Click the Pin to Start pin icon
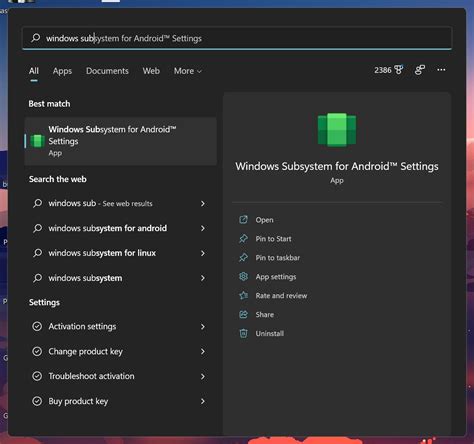Screen dimensions: 474x444 coord(243,239)
